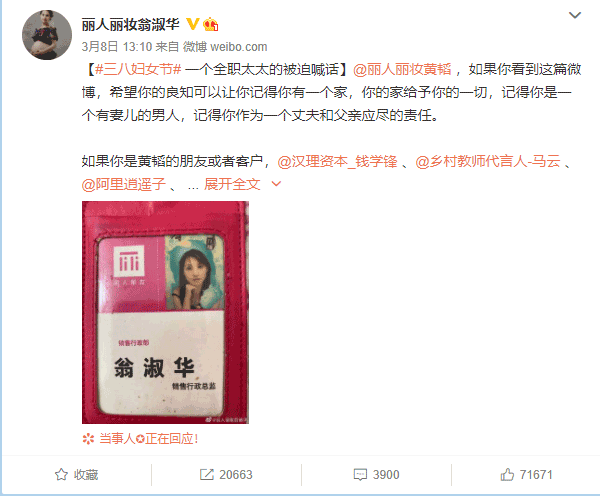This screenshot has height=496, width=600.
Task: Toggle the thumbs-up like icon
Action: [x=507, y=475]
